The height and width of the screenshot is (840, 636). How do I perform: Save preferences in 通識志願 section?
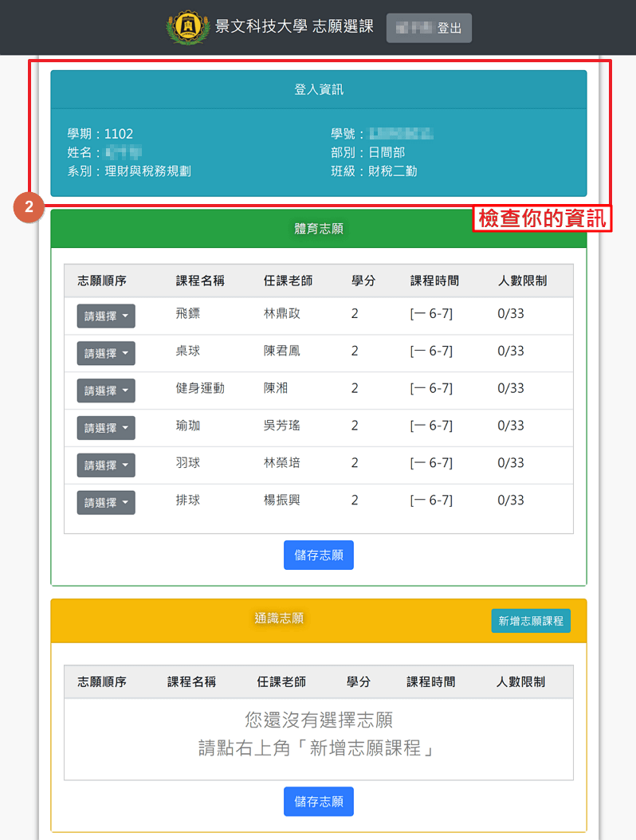pyautogui.click(x=318, y=802)
